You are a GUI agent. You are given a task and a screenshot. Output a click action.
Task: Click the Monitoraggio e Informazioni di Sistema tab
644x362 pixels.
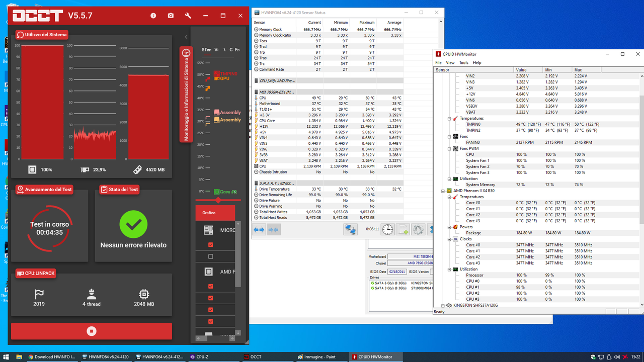coord(186,95)
